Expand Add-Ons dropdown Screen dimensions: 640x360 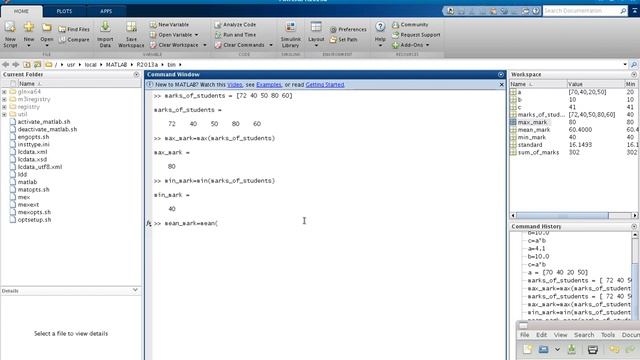(x=428, y=45)
